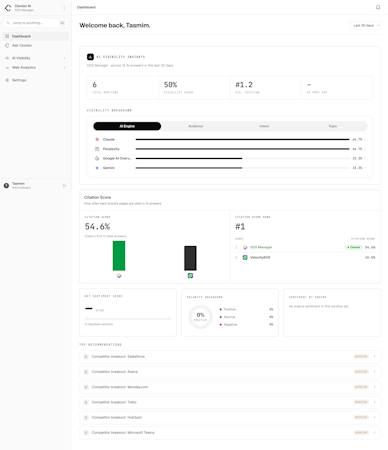Screen dimensions: 388x450
Task: Select the Intent breakdown tab
Action: coord(264,126)
